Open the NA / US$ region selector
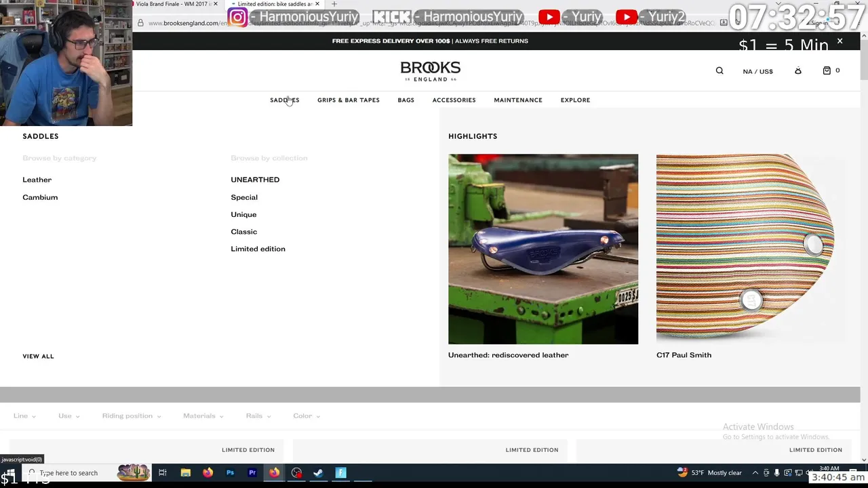 pyautogui.click(x=757, y=71)
